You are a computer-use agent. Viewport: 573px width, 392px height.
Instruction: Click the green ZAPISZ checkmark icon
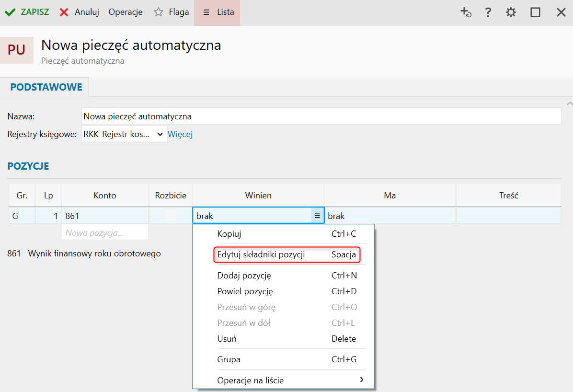10,12
